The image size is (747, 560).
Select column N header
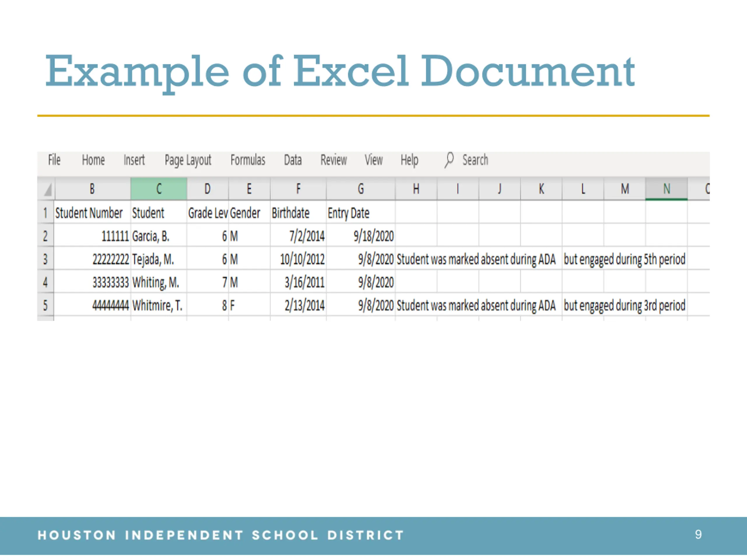click(x=666, y=189)
